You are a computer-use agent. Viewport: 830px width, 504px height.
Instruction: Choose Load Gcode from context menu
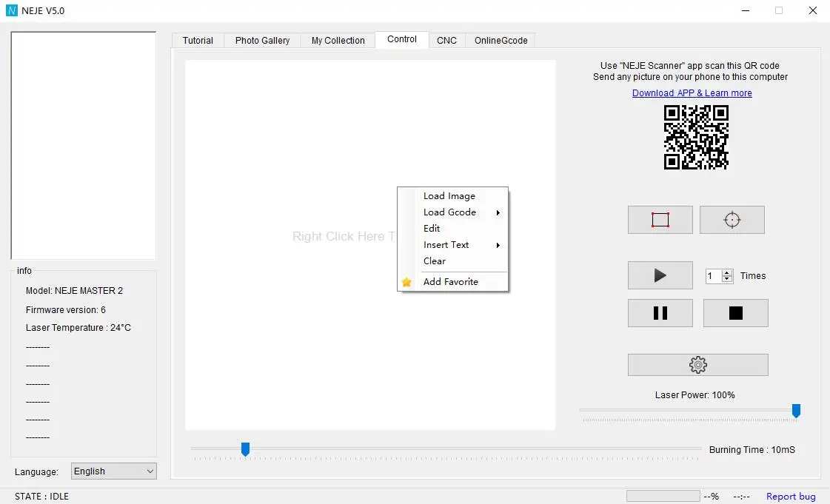pos(452,212)
